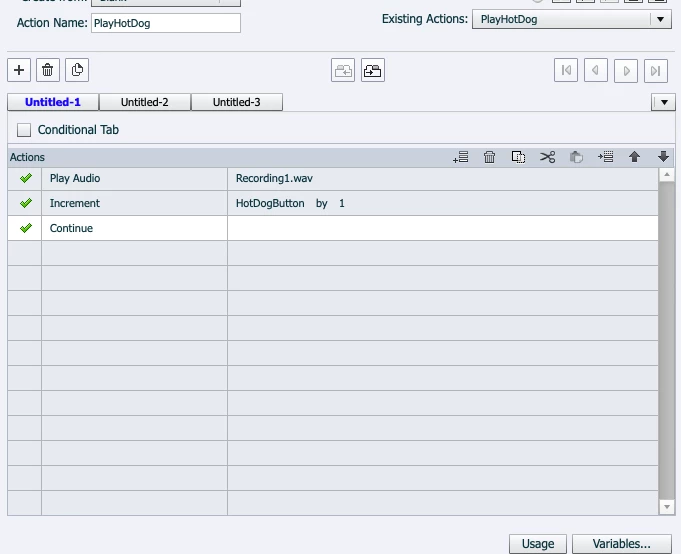Move the selected action down
The height and width of the screenshot is (554, 681).
[663, 157]
